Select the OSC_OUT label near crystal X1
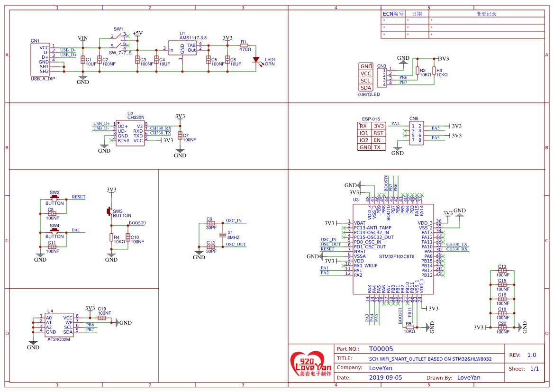This screenshot has height=392, width=554. click(236, 244)
